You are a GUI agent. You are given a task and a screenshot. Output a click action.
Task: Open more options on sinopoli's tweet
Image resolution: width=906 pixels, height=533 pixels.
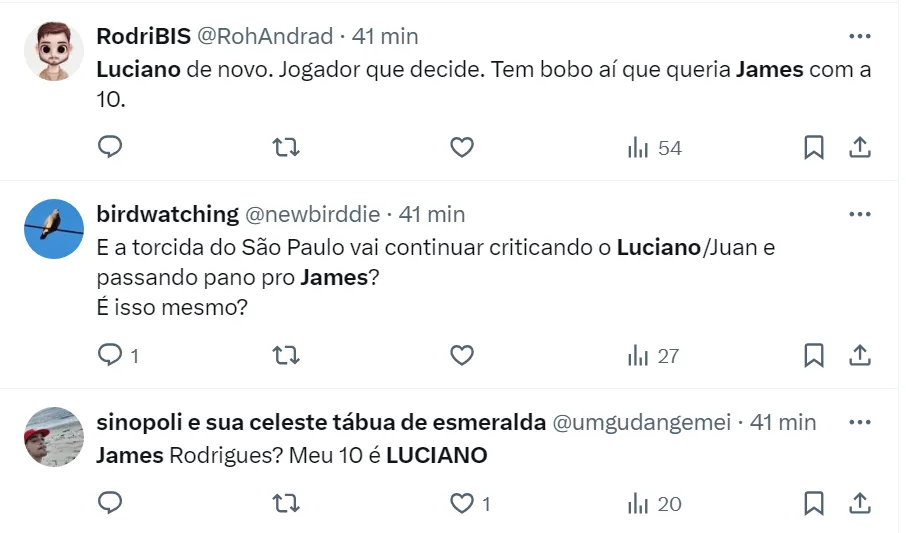859,422
